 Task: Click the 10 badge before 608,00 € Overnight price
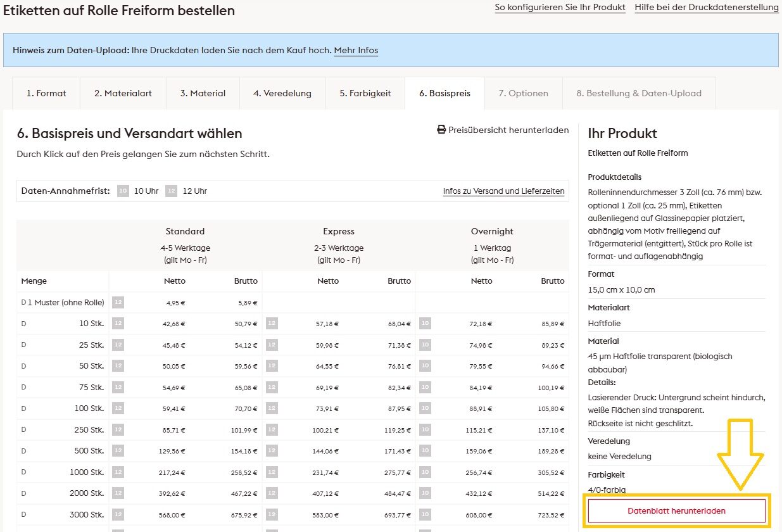coord(426,515)
